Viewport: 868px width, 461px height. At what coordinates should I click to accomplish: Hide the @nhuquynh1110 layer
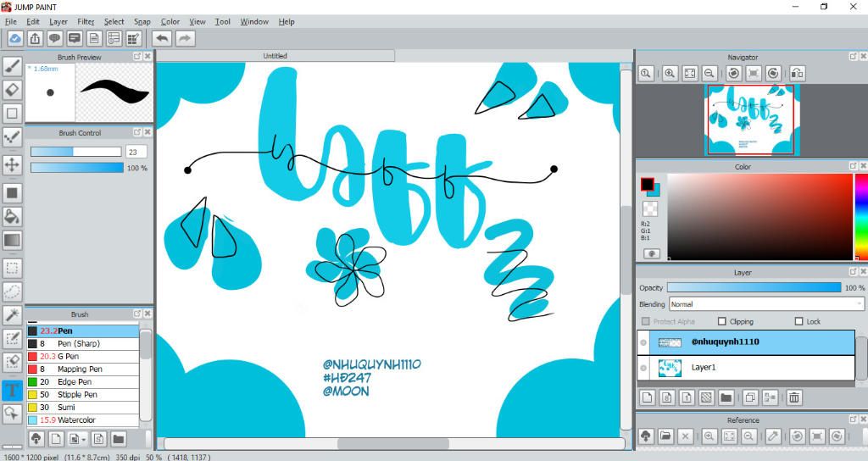643,342
